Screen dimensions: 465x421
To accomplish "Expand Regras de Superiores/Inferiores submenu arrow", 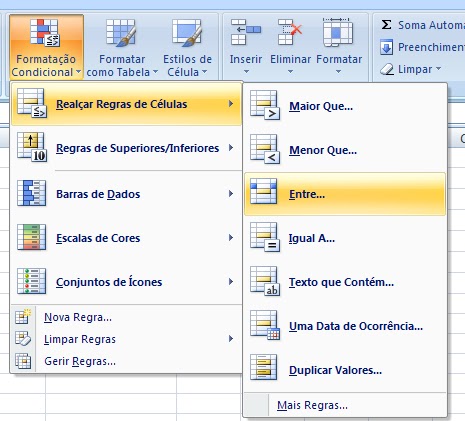I will [x=231, y=148].
